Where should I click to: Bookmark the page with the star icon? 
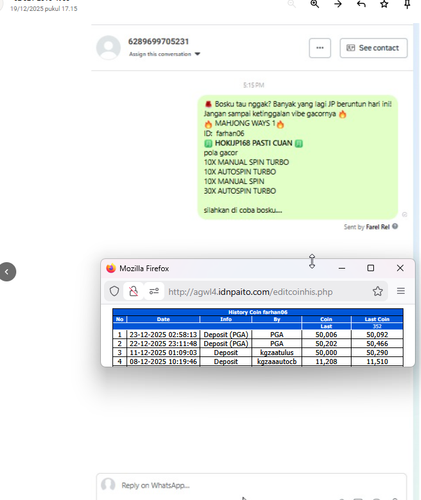point(377,291)
